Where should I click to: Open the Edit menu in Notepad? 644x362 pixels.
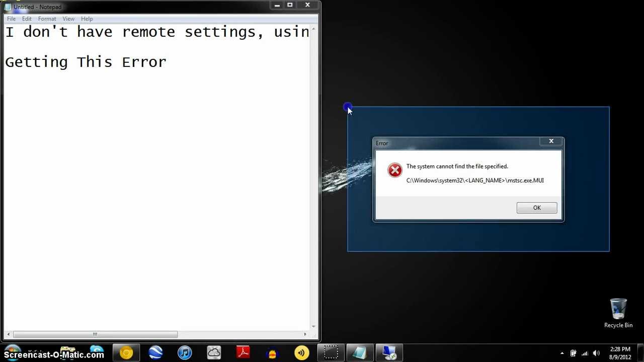point(27,19)
